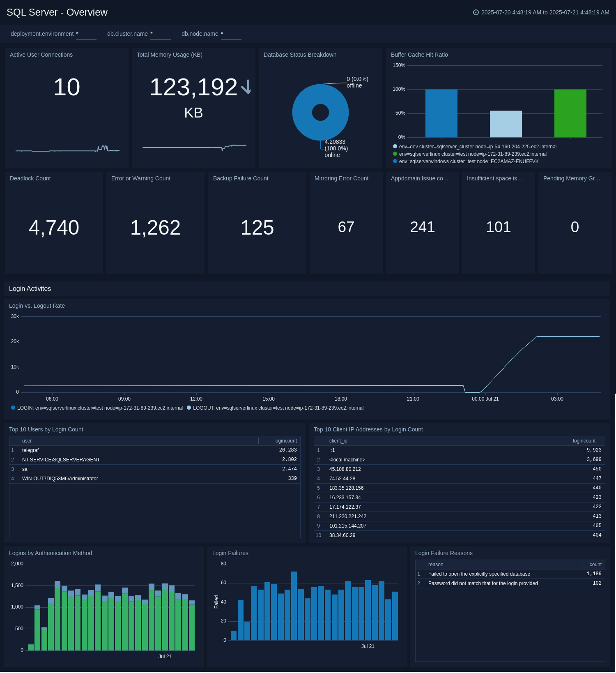This screenshot has height=673, width=616.
Task: Select the ::1 client IP row
Action: tap(460, 450)
